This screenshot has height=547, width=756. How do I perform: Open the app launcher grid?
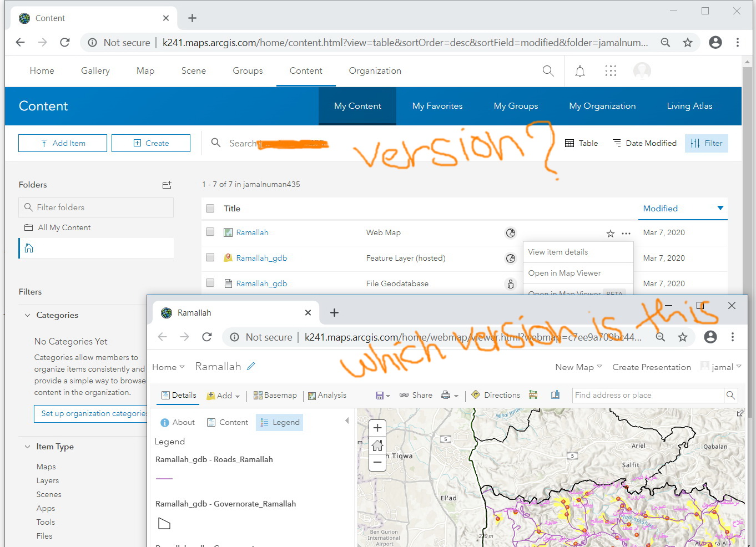[611, 70]
